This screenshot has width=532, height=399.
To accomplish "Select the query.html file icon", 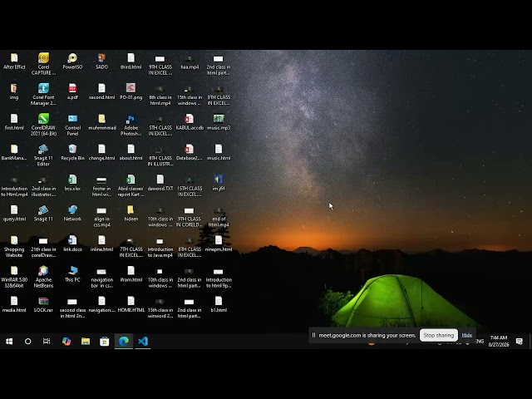I will (14, 214).
